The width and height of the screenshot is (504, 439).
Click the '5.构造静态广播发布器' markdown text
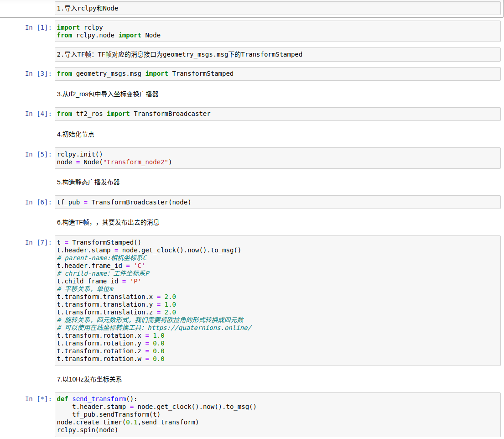[88, 182]
